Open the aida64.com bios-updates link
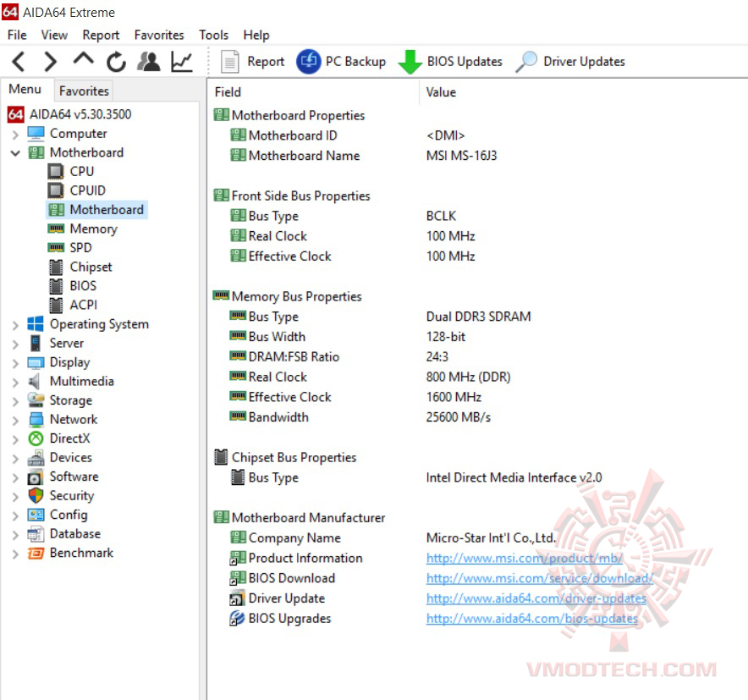748x700 pixels. click(532, 619)
